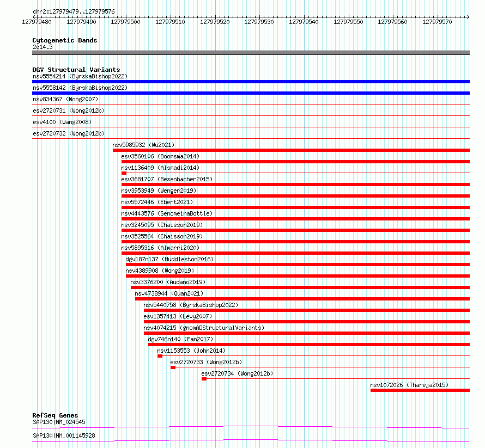Click variant label esv3560106 (Boomsma2014)
Viewport: 485px width, 448px height.
pos(160,156)
